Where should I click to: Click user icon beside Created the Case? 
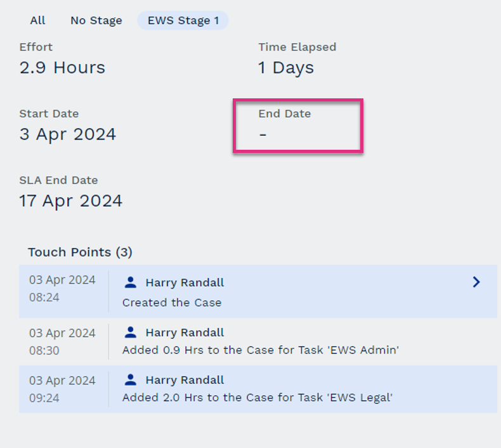(x=131, y=282)
